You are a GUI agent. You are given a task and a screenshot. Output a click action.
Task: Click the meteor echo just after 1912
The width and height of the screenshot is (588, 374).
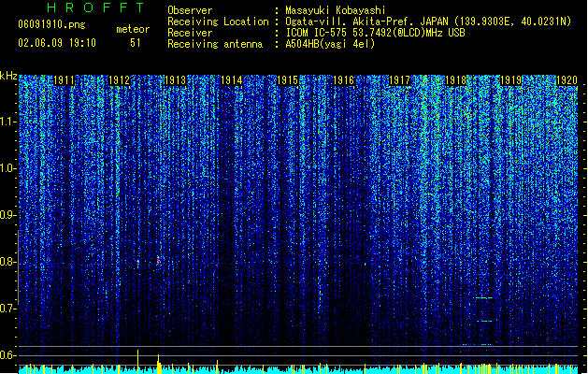pos(138,264)
